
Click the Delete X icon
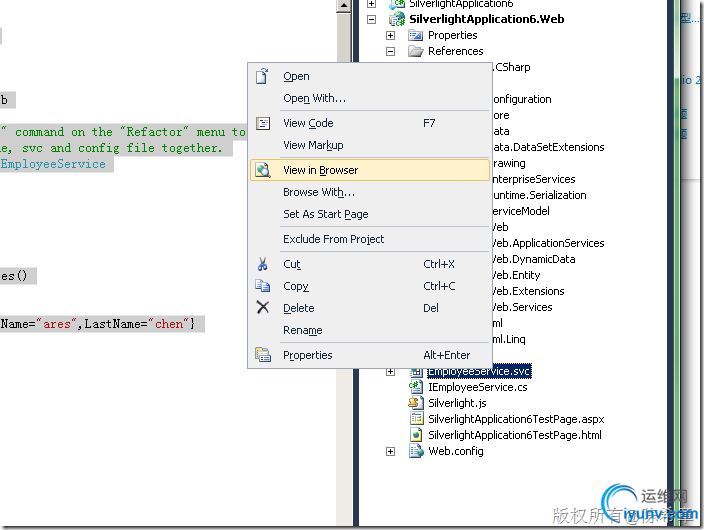click(263, 307)
